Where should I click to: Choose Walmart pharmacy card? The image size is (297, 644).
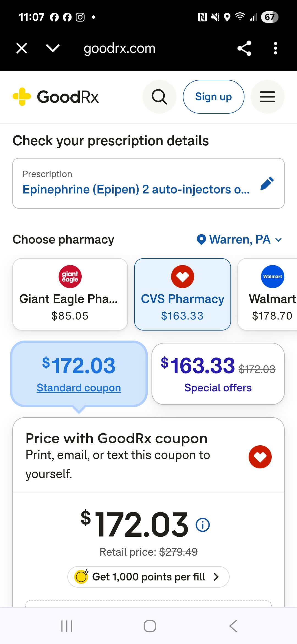click(x=267, y=294)
